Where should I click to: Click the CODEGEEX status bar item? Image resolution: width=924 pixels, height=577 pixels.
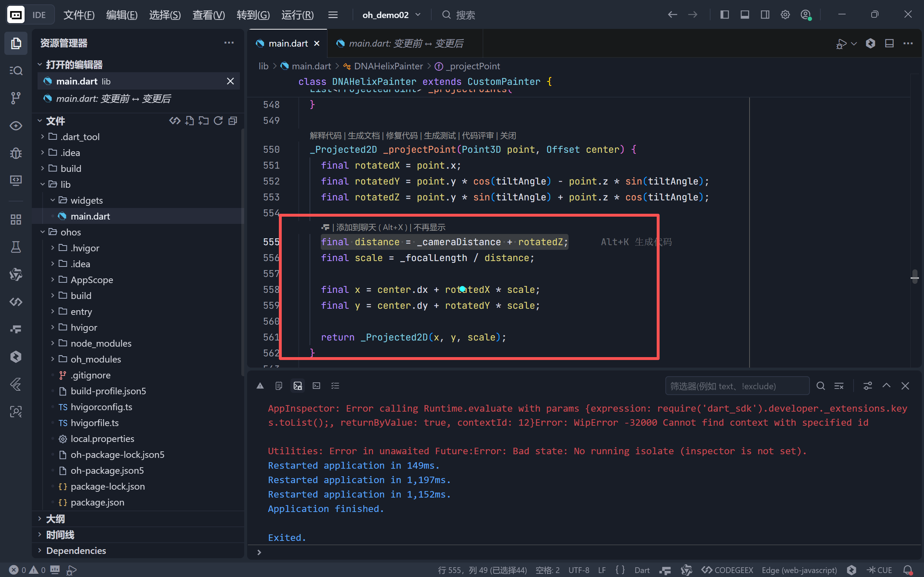point(727,570)
